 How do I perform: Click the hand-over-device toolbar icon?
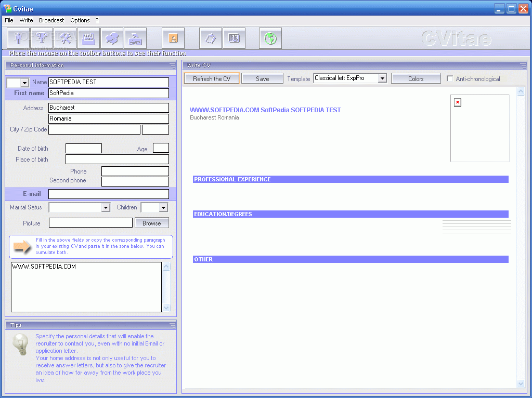pyautogui.click(x=135, y=38)
